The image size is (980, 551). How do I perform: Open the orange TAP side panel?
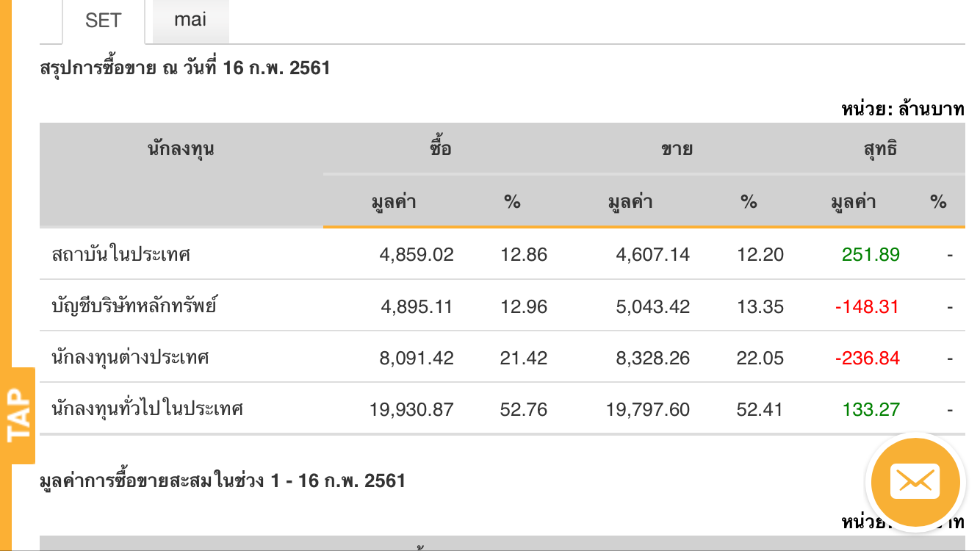click(x=18, y=416)
